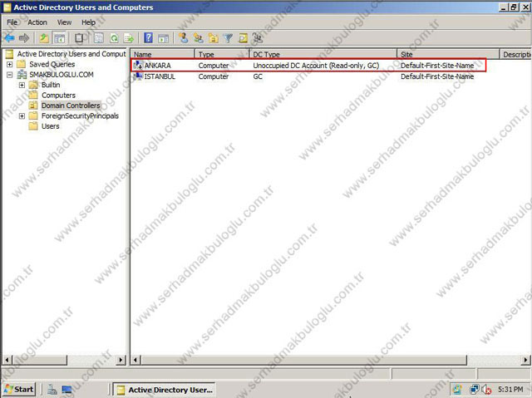This screenshot has width=532, height=398.
Task: Click the Paste clipboard toolbar icon
Action: pyautogui.click(x=80, y=38)
